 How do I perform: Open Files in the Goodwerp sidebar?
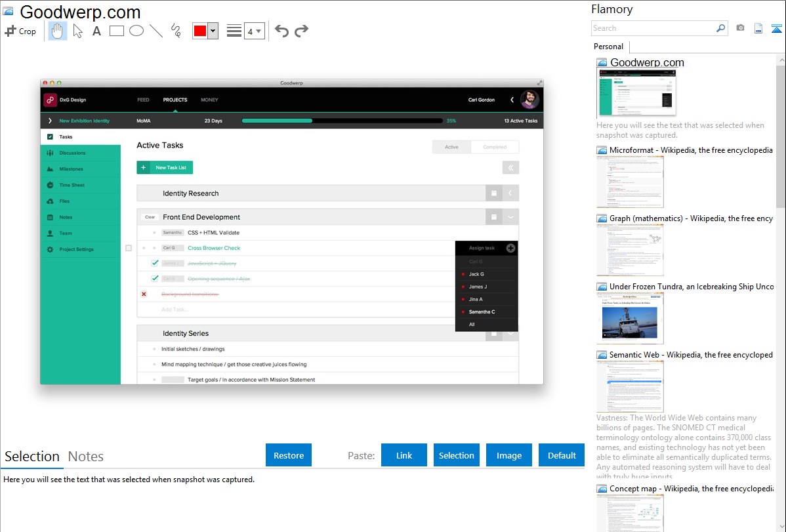pos(80,201)
